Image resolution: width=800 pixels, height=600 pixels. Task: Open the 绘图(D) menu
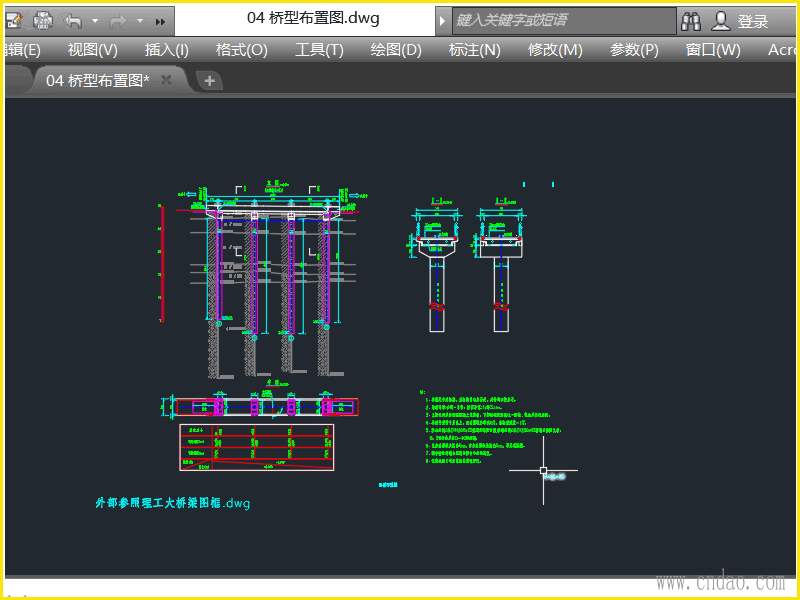(x=396, y=50)
